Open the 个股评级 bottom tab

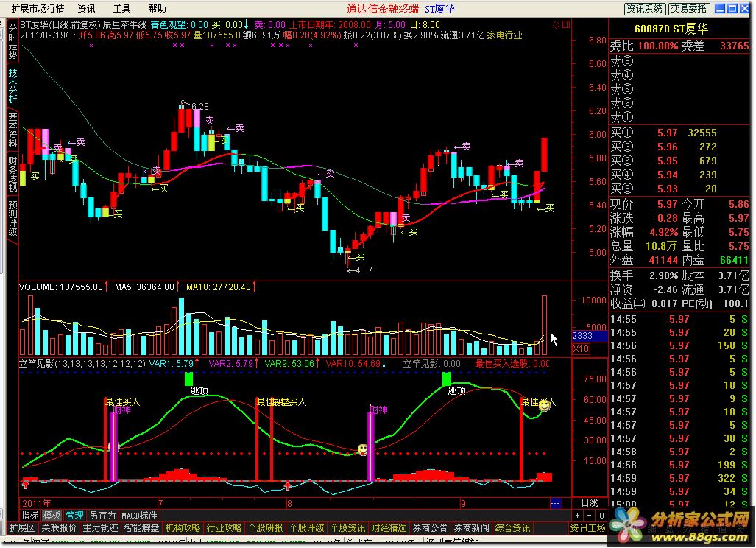tap(306, 528)
